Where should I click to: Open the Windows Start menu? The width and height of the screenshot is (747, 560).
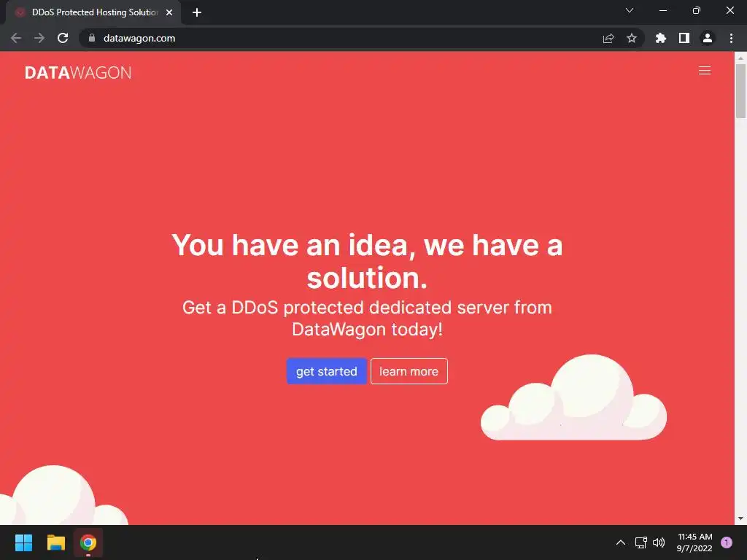coord(23,542)
